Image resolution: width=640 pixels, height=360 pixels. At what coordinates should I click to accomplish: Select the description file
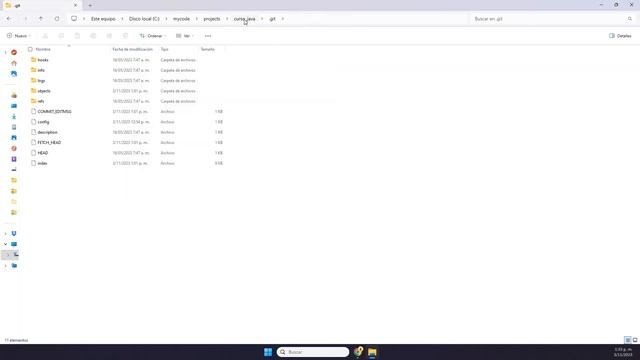pyautogui.click(x=47, y=132)
